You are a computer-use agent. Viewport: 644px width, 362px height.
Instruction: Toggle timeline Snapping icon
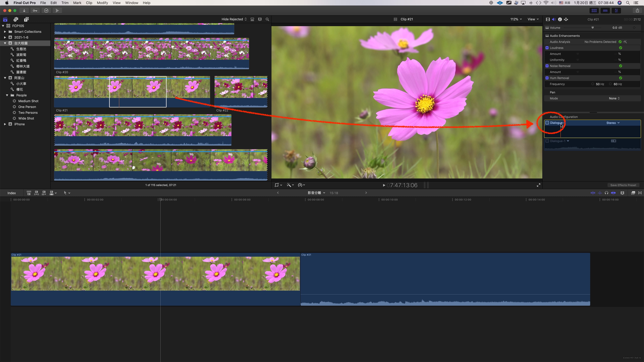coord(613,193)
